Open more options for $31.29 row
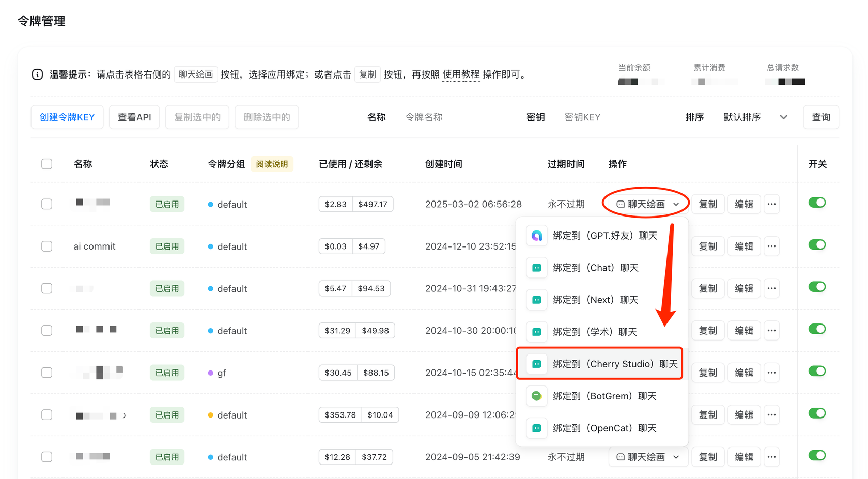Viewport: 868px width, 479px height. (771, 331)
